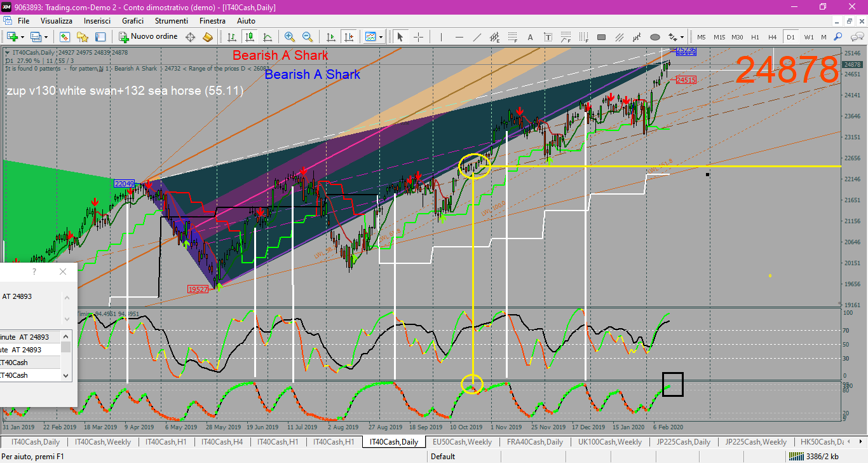Select the text label T tool

[548, 37]
